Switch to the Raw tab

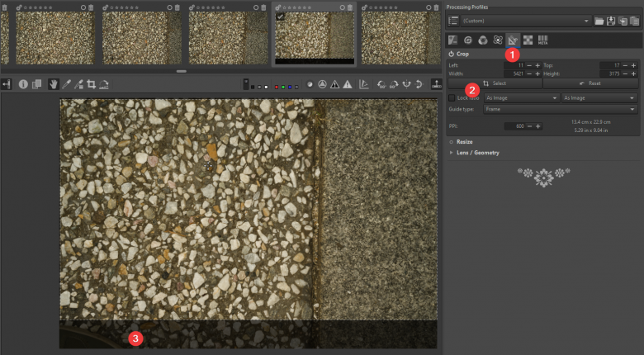528,40
